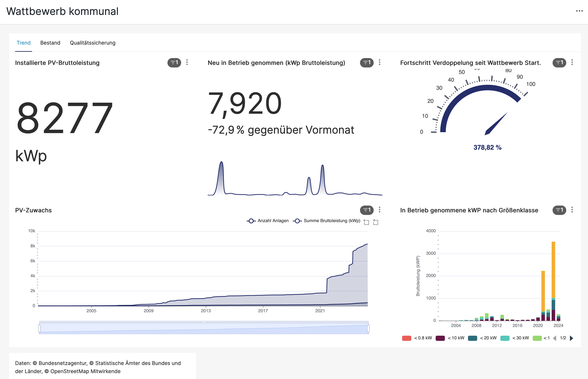Go to the next legend page with the arrow
588x379 pixels.
pos(572,338)
